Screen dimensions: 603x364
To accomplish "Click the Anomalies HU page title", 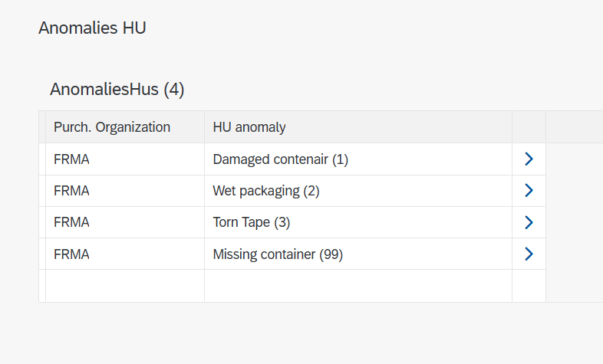I will [92, 28].
